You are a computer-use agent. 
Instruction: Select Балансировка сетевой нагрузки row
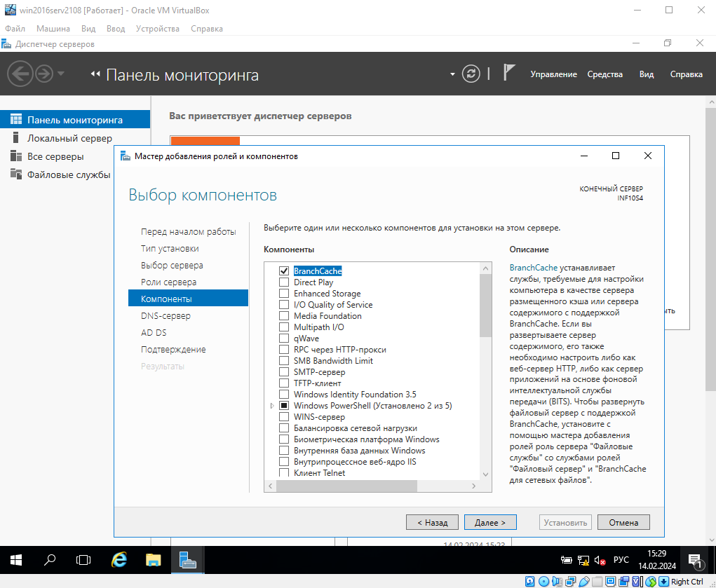pyautogui.click(x=356, y=428)
